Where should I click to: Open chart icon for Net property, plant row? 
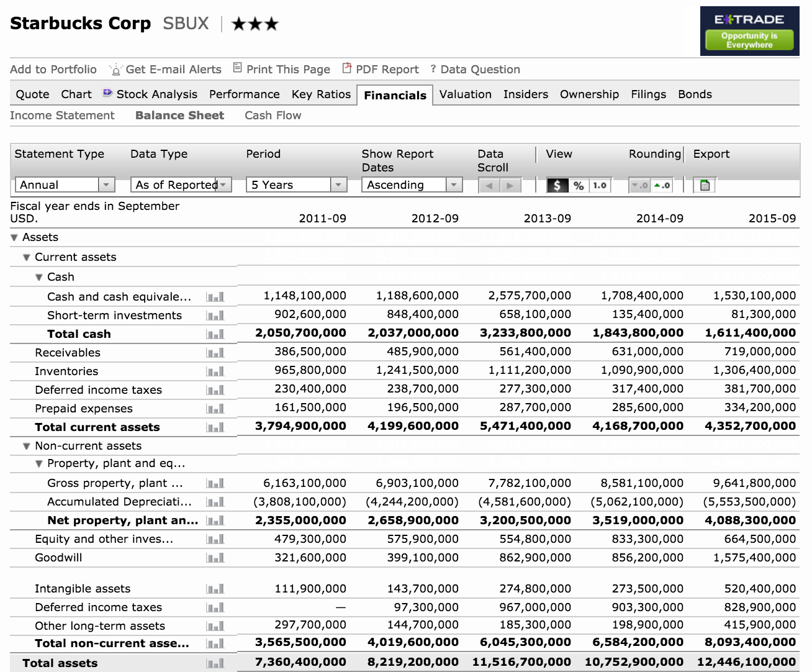215,520
